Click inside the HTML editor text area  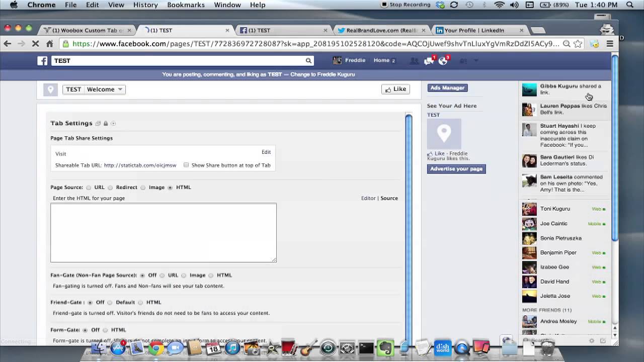(x=163, y=232)
